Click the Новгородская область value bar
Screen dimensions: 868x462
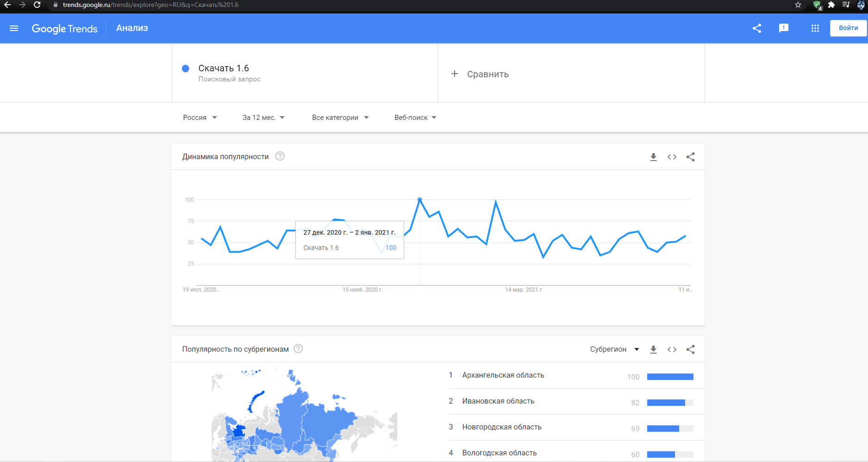click(670, 429)
